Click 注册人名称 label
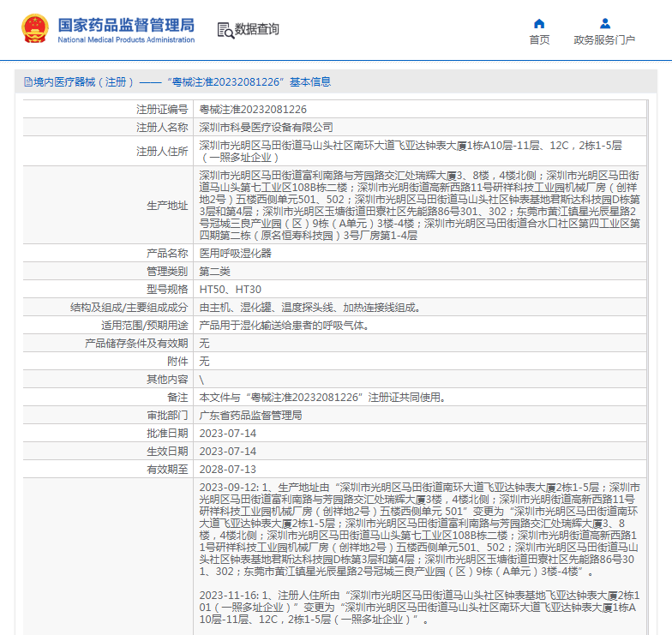The height and width of the screenshot is (635, 672). click(162, 127)
